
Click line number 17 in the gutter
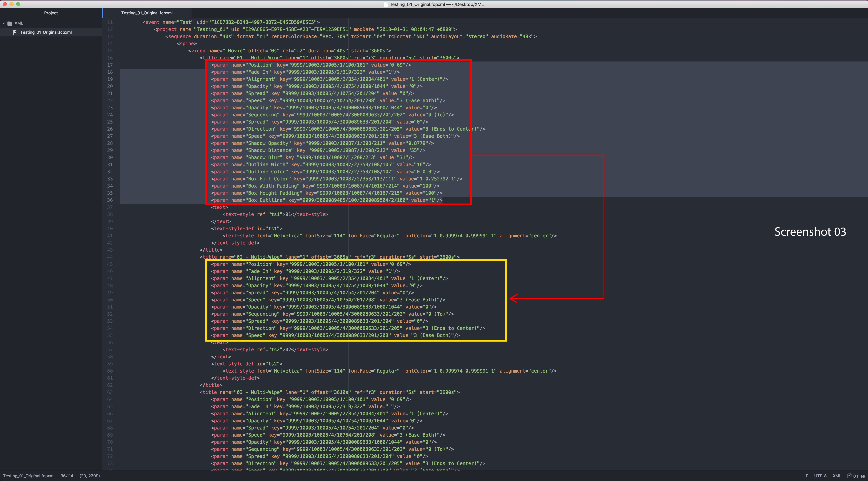pos(110,65)
